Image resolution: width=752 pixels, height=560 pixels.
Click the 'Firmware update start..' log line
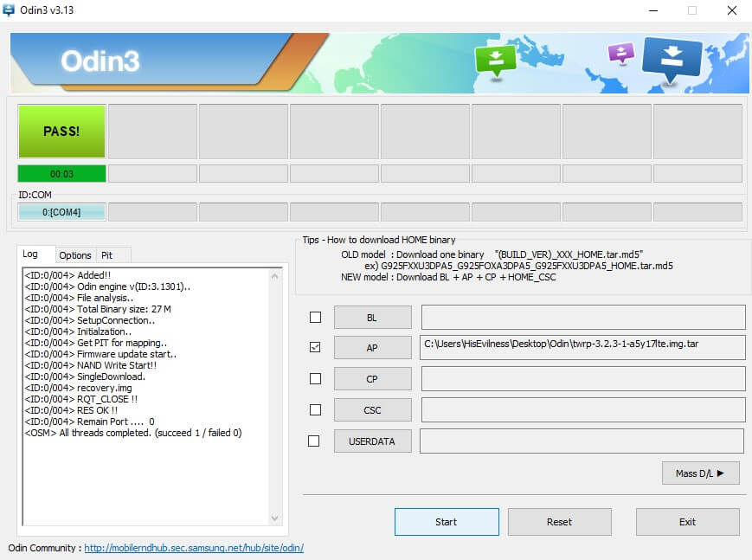[100, 354]
